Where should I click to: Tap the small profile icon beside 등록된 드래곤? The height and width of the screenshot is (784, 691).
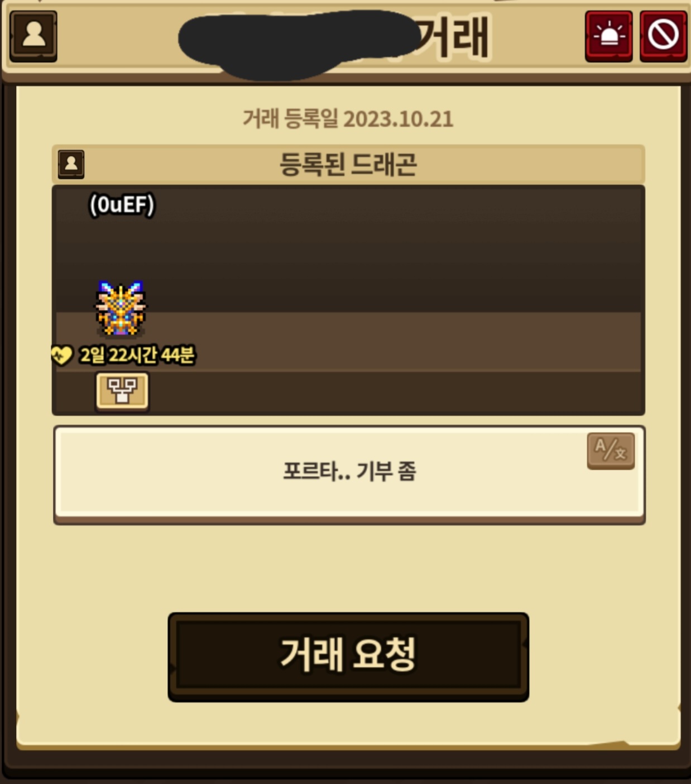tap(71, 164)
